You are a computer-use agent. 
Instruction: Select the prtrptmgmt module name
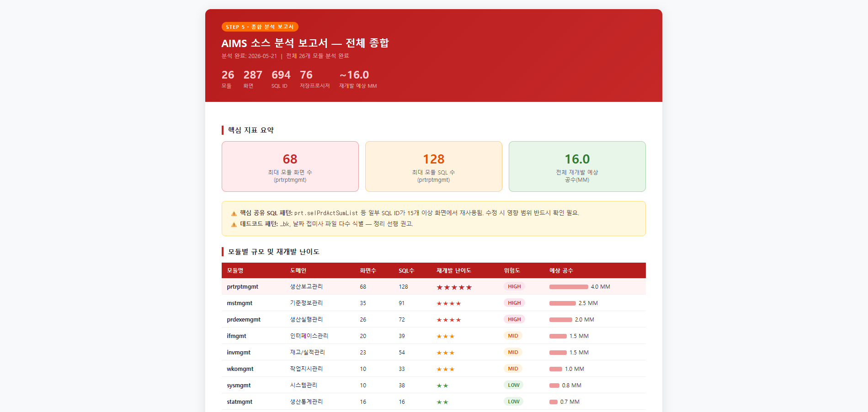pyautogui.click(x=243, y=287)
